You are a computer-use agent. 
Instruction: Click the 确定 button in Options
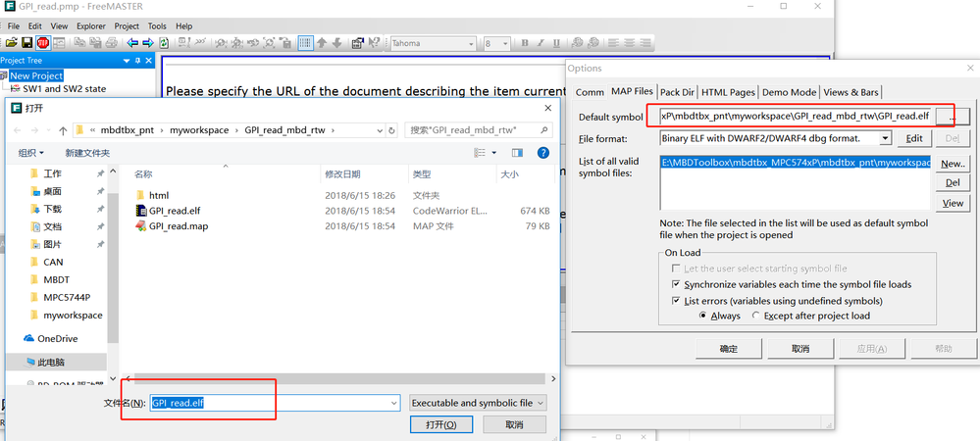click(x=729, y=349)
